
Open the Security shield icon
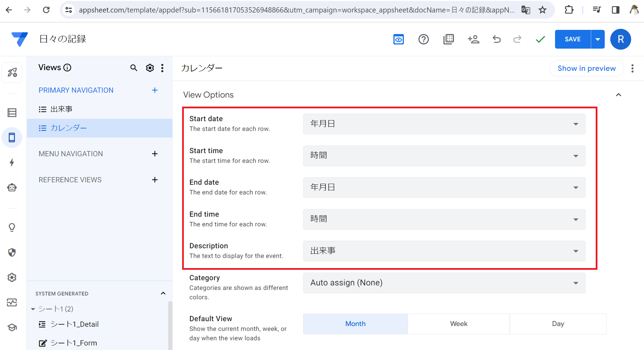click(x=12, y=252)
